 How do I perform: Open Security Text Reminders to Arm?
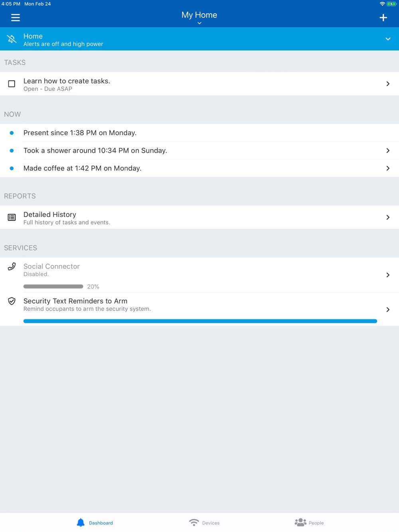point(199,309)
